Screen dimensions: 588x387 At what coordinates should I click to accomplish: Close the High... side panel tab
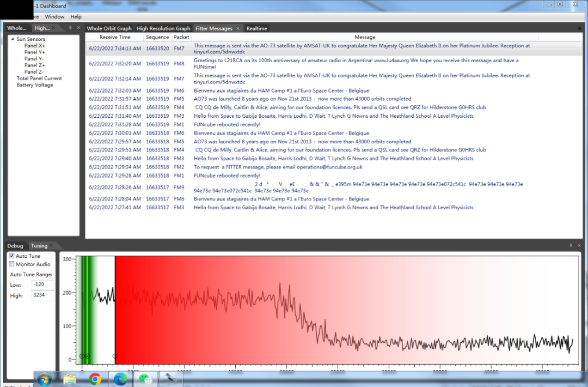53,28
